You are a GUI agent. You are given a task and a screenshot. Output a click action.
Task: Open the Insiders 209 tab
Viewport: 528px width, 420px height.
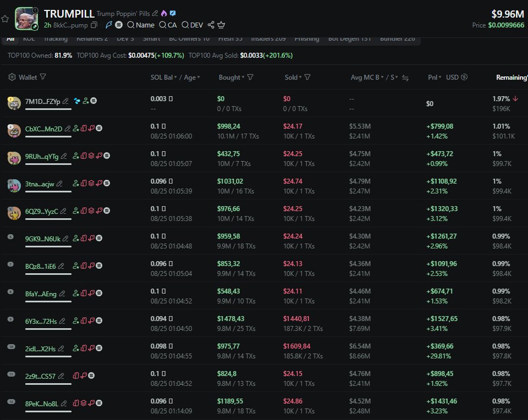(268, 39)
